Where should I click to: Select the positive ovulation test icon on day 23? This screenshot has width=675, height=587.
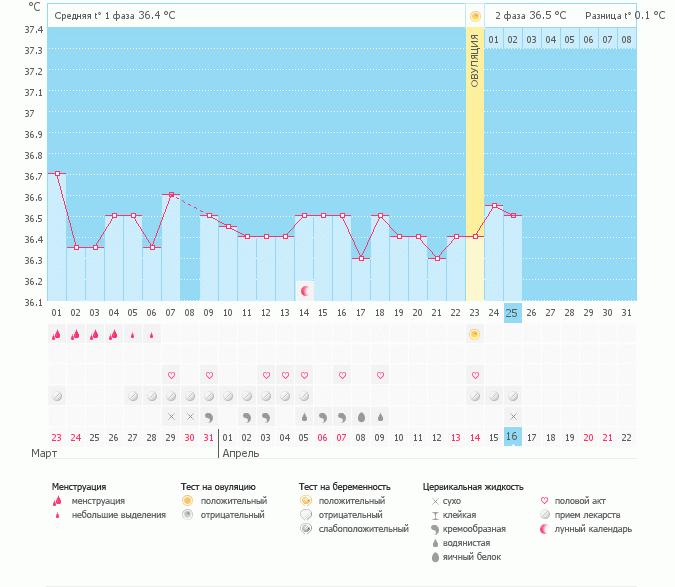coord(474,334)
